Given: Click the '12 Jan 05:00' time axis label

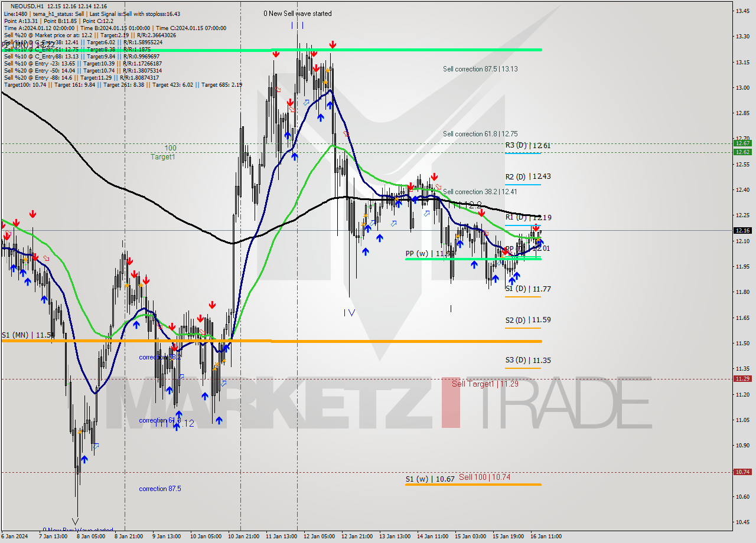Looking at the screenshot, I should pyautogui.click(x=319, y=537).
